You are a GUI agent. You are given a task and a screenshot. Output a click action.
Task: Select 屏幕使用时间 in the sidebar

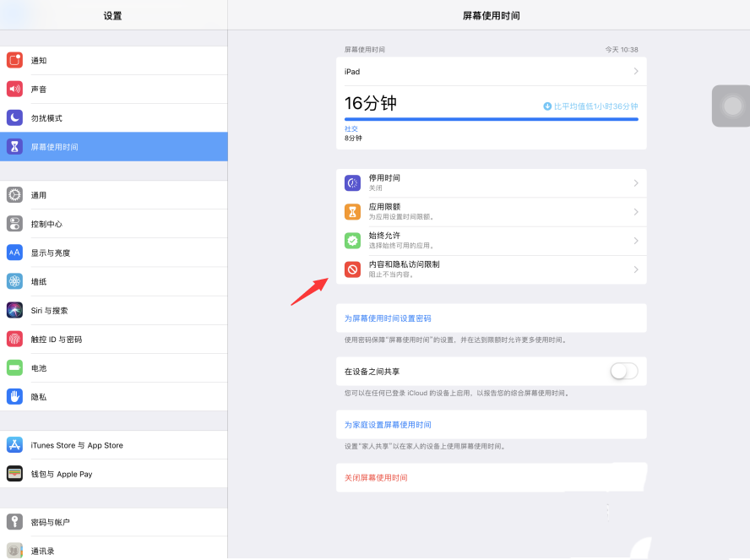[x=114, y=147]
